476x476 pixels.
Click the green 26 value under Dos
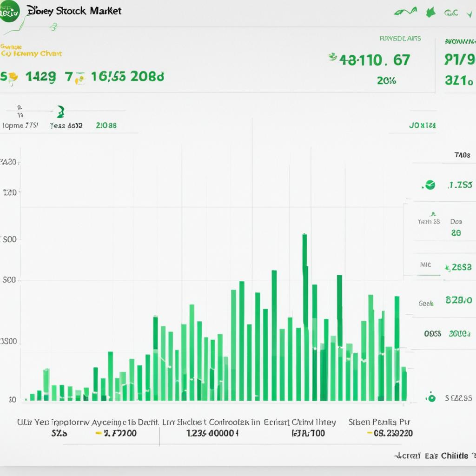456,233
